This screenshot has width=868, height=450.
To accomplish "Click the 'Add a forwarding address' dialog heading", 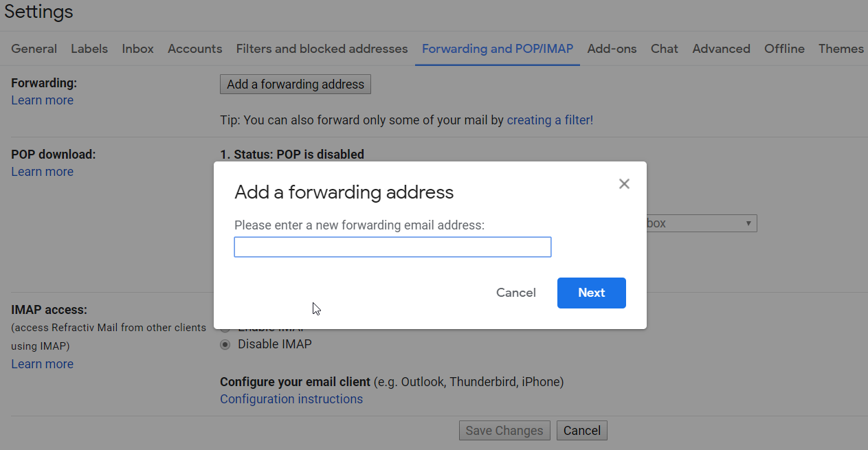I will click(344, 192).
